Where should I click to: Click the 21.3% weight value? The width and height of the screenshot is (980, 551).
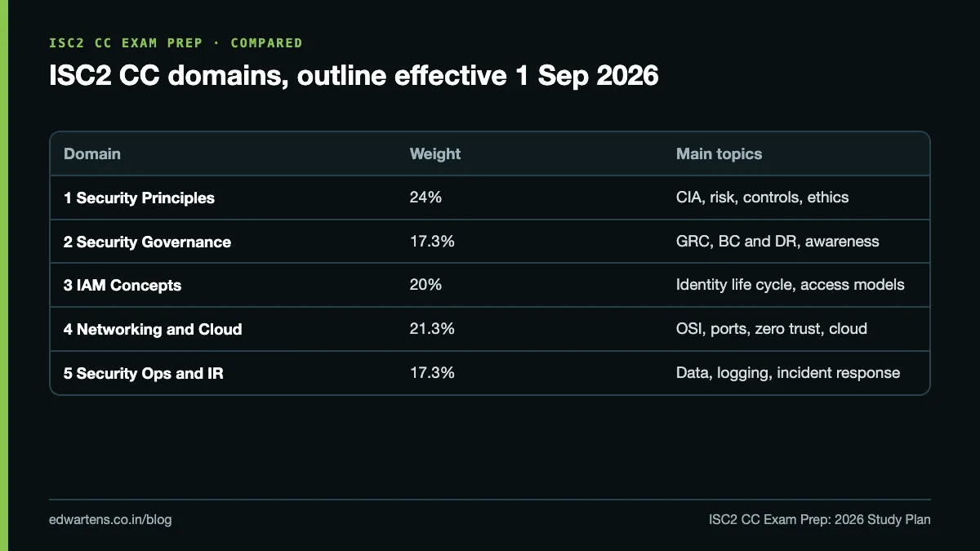432,330
